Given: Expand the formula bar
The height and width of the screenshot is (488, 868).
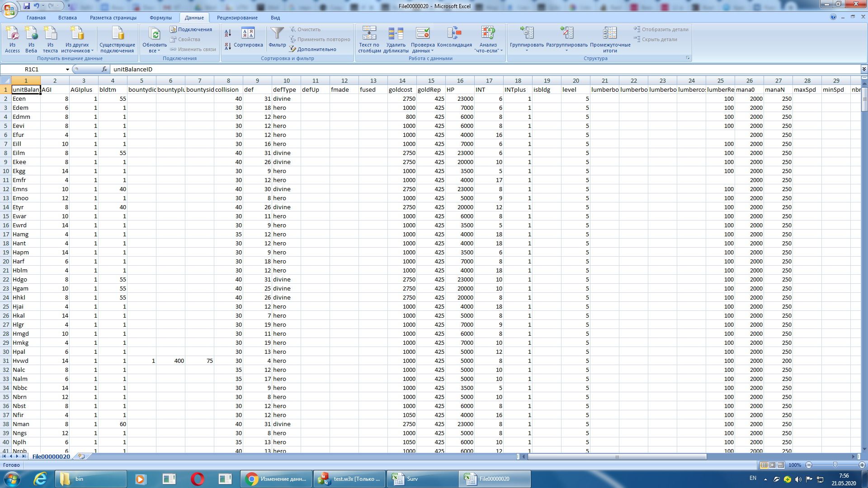Looking at the screenshot, I should [x=864, y=69].
